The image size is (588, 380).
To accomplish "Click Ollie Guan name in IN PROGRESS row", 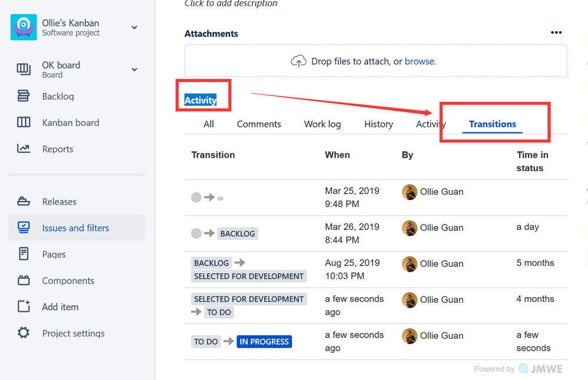I will tap(441, 336).
